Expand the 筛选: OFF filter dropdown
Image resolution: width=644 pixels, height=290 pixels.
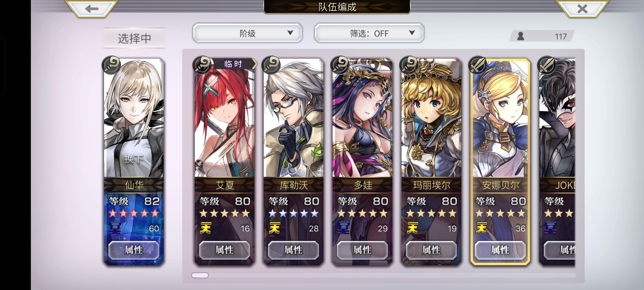pyautogui.click(x=369, y=33)
